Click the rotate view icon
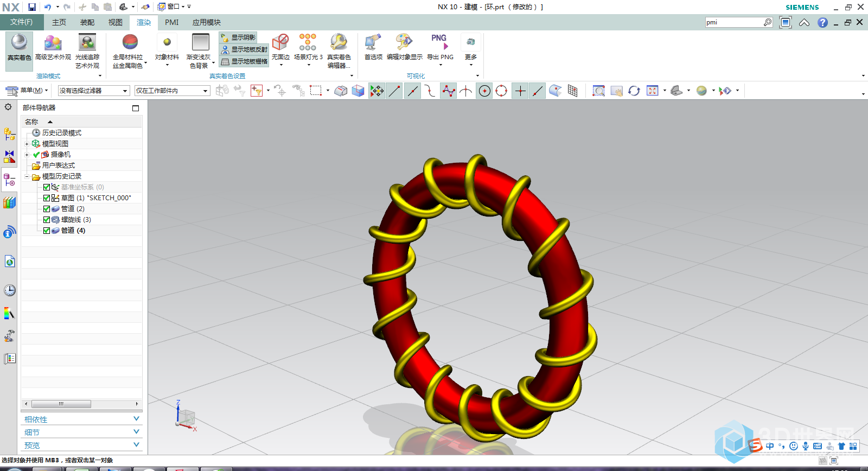Screen dimensions: 868x471 pyautogui.click(x=634, y=91)
